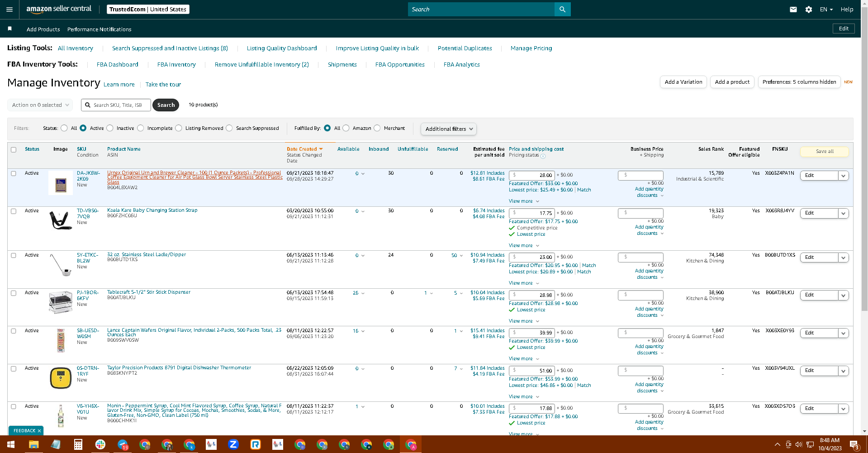The width and height of the screenshot is (868, 453).
Task: Open FBA Dashboard
Action: click(118, 64)
